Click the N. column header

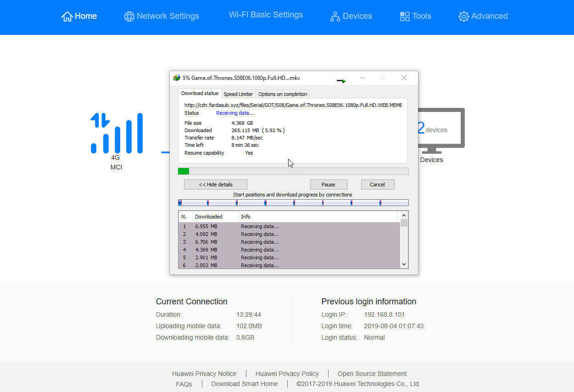(x=185, y=217)
